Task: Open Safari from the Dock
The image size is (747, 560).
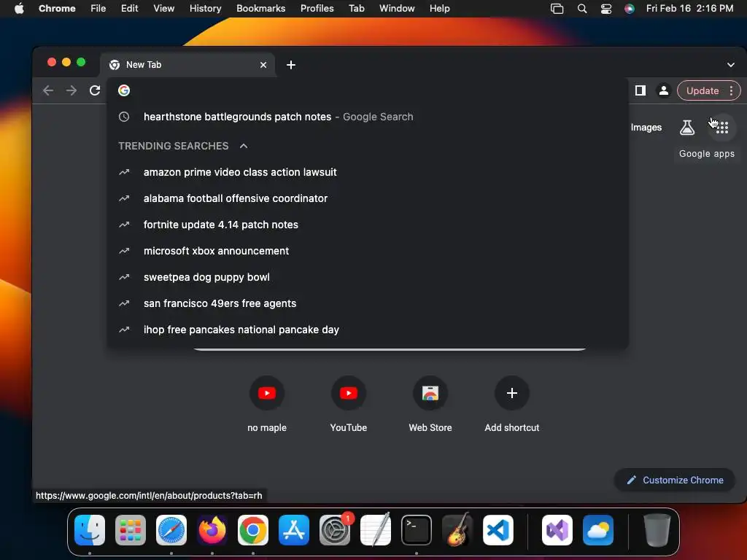Action: [171, 530]
